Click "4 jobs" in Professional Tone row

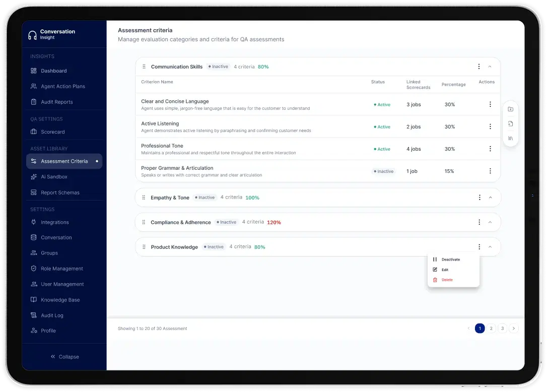coord(414,149)
